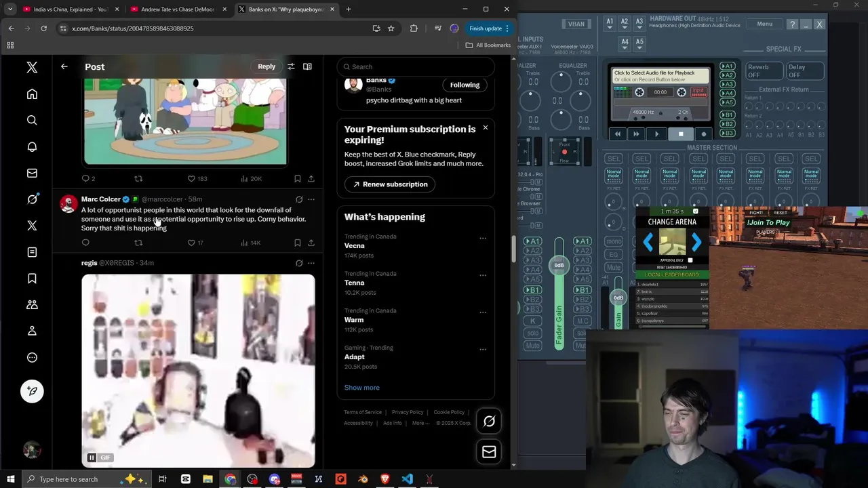Click previous arena arrow in game overlay

(x=648, y=242)
